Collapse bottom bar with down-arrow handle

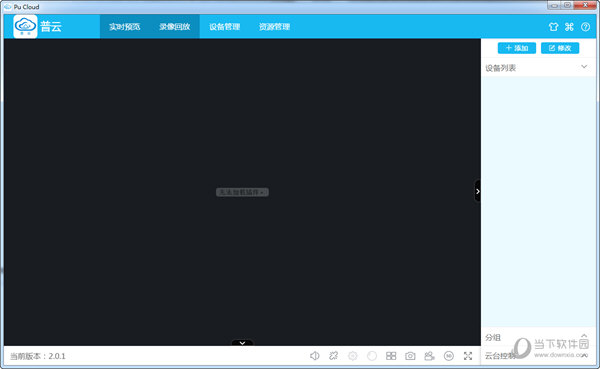(242, 343)
